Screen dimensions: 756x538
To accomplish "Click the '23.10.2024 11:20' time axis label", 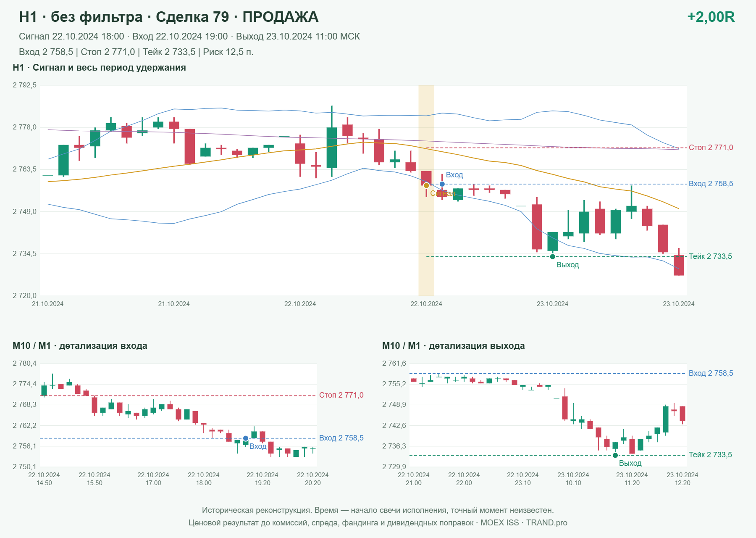I will pyautogui.click(x=632, y=479).
